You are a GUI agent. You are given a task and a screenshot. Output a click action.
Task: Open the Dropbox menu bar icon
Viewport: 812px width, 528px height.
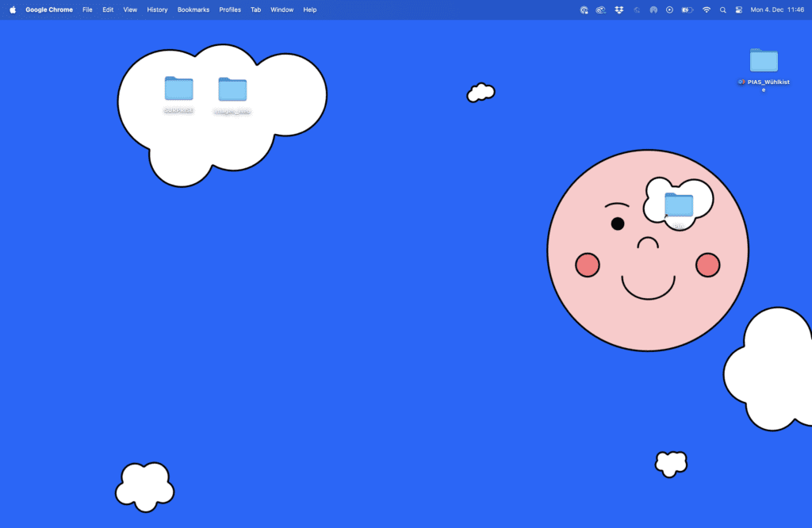click(619, 10)
